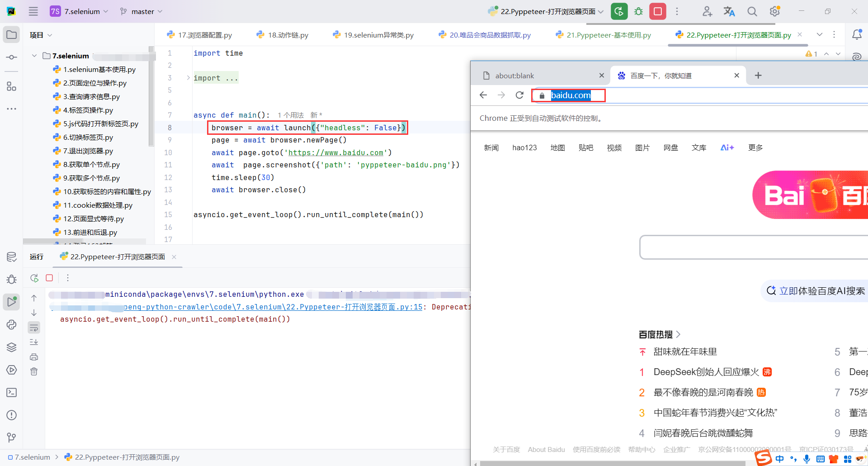Open the Python Packages tool window
The image size is (868, 466).
point(12,347)
